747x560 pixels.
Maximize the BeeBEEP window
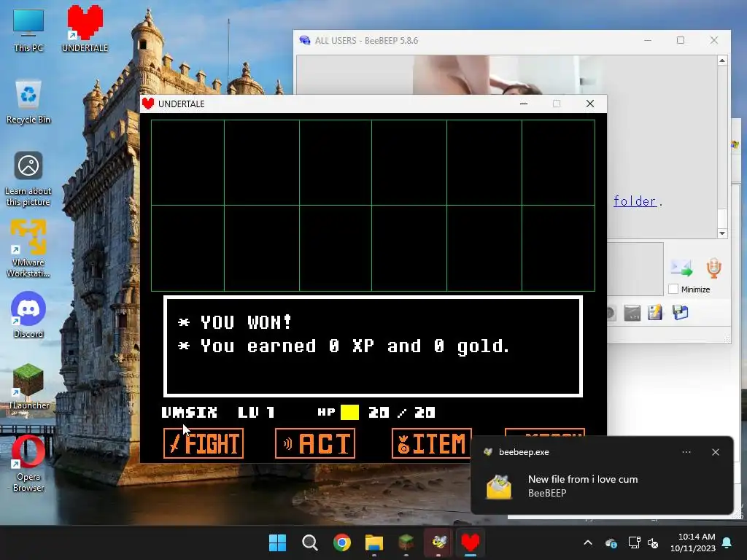tap(681, 41)
